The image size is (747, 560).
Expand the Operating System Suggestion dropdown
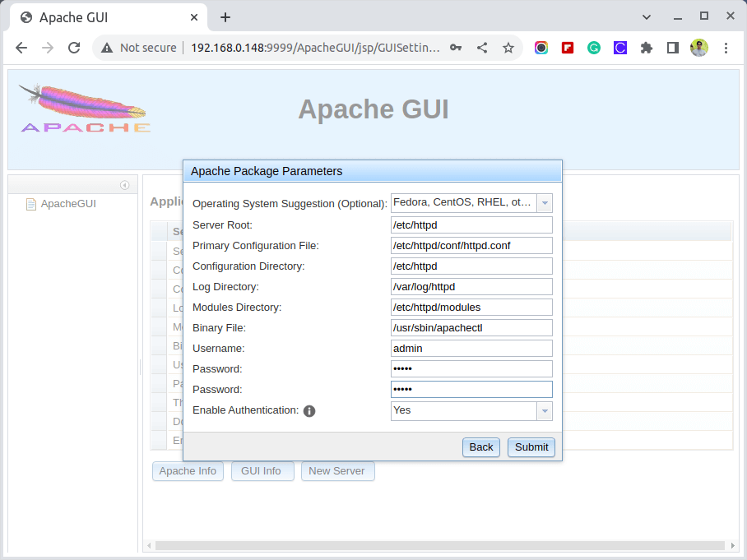[x=544, y=203]
